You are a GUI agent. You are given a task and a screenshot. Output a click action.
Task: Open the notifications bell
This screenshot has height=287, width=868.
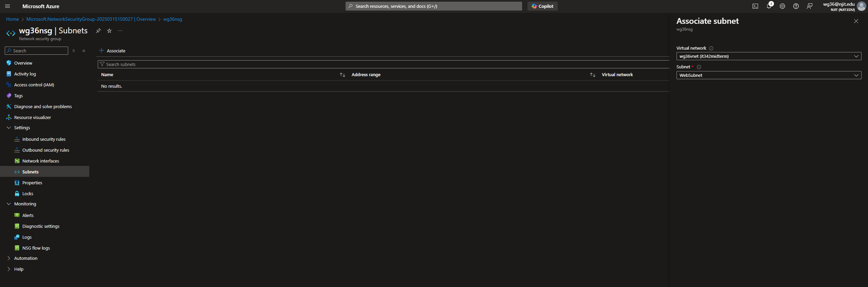click(769, 6)
